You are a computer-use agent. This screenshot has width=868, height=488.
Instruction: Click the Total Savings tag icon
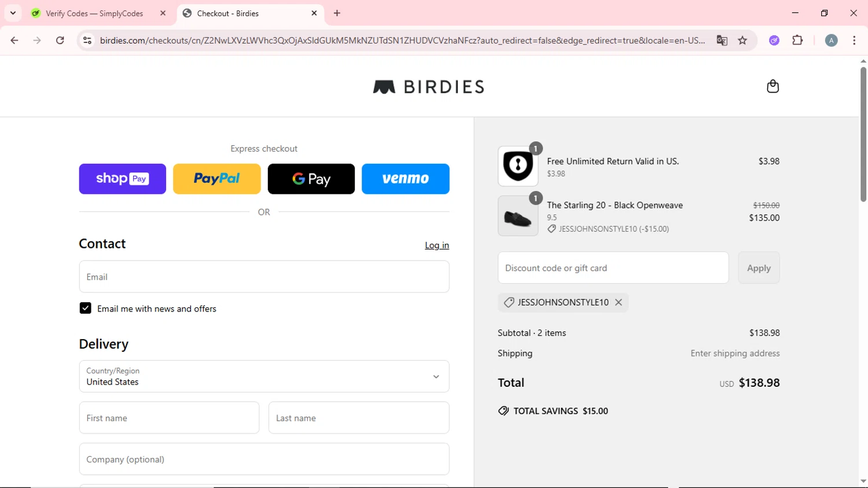(503, 411)
